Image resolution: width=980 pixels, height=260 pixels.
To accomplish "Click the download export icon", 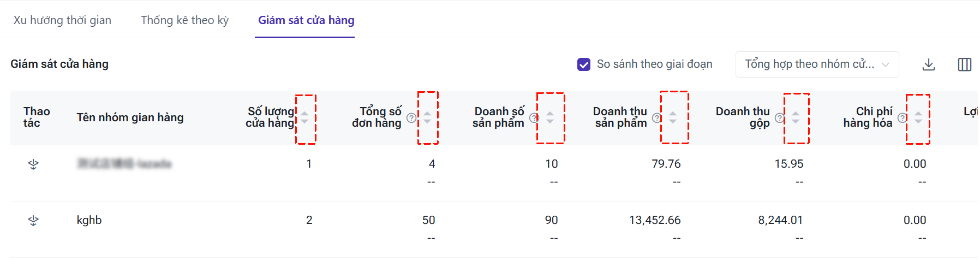I will coord(928,64).
